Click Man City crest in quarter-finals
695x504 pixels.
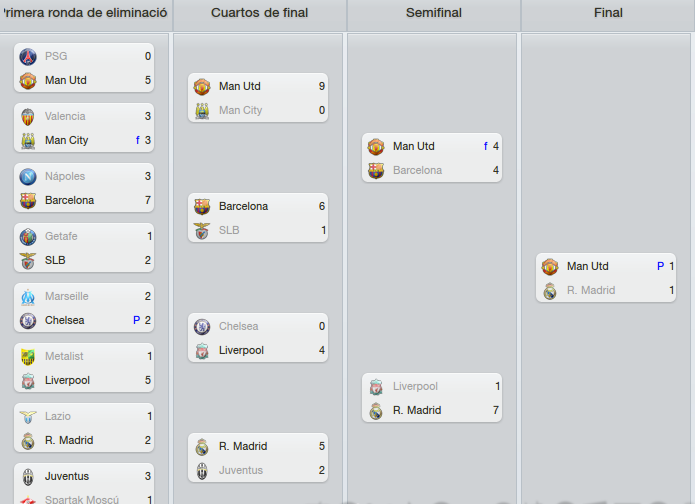point(202,110)
